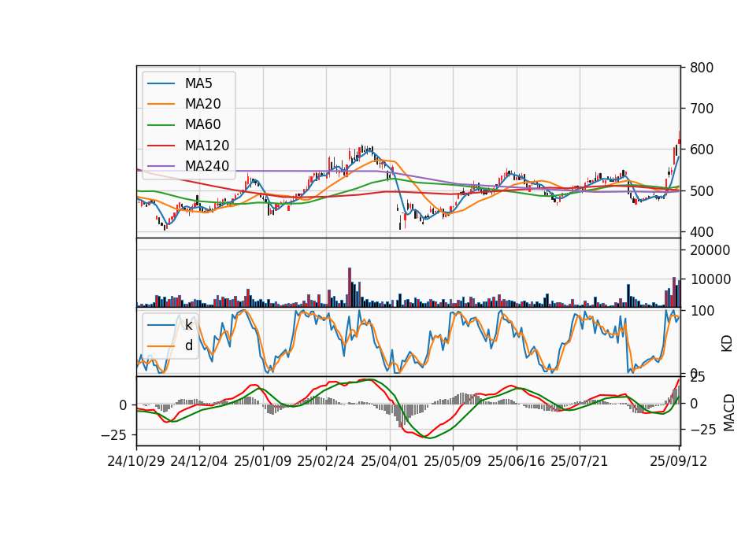Click the 100 label on KD axis
The image size is (756, 543).
pyautogui.click(x=702, y=311)
